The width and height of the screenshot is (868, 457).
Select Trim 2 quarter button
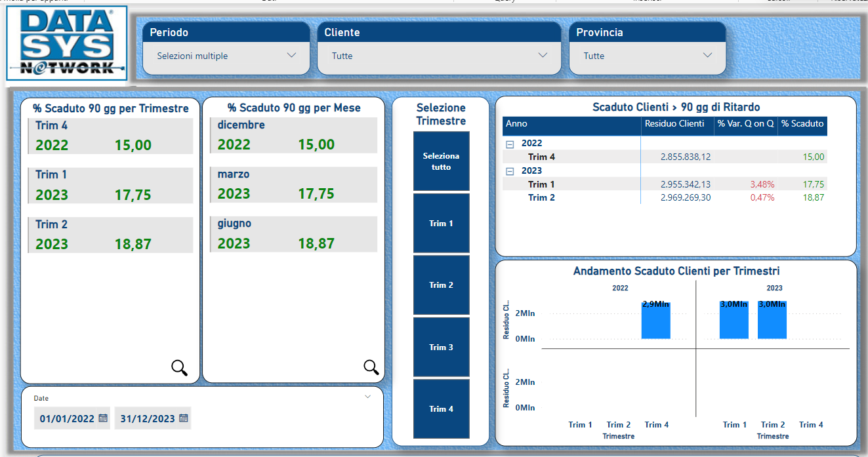tap(441, 285)
